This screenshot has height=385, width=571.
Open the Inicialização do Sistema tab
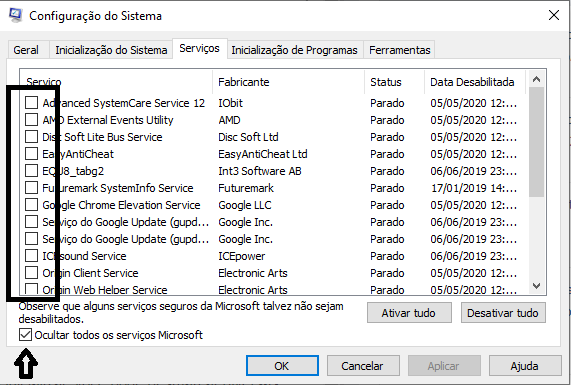pos(111,50)
